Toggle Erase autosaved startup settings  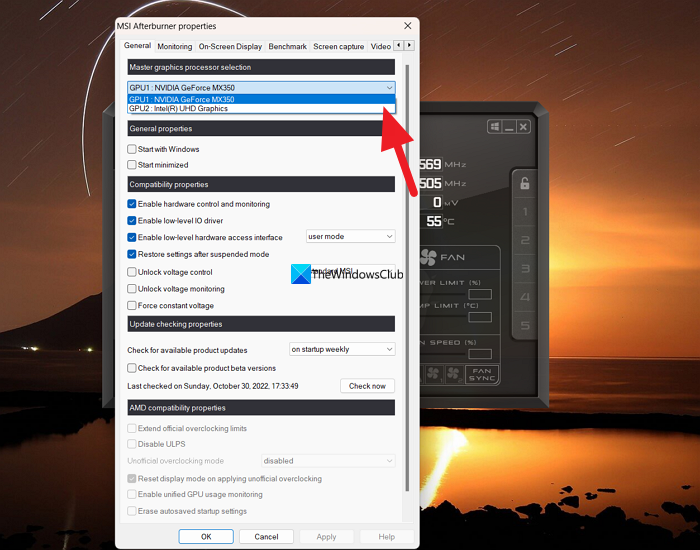point(132,511)
